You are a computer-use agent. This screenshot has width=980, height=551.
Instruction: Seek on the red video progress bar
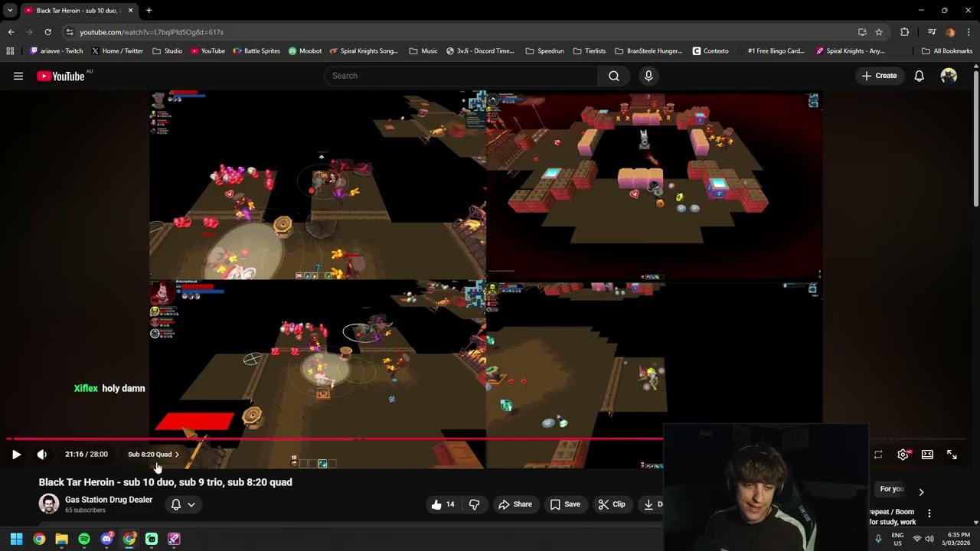click(x=335, y=439)
